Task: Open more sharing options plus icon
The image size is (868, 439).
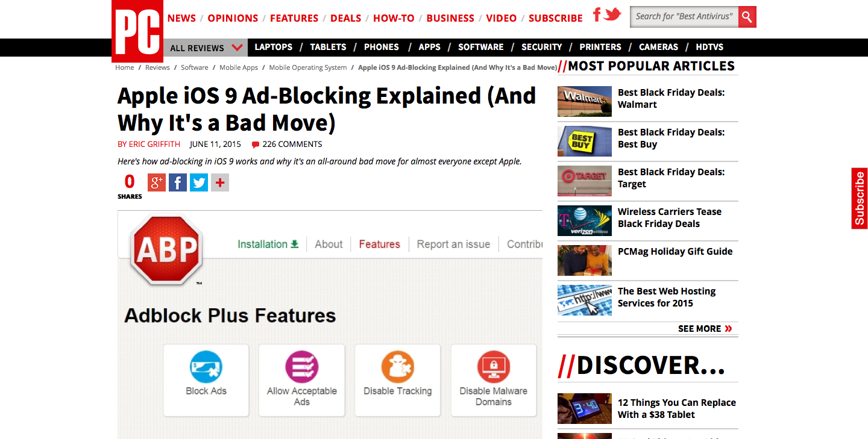Action: [x=220, y=182]
